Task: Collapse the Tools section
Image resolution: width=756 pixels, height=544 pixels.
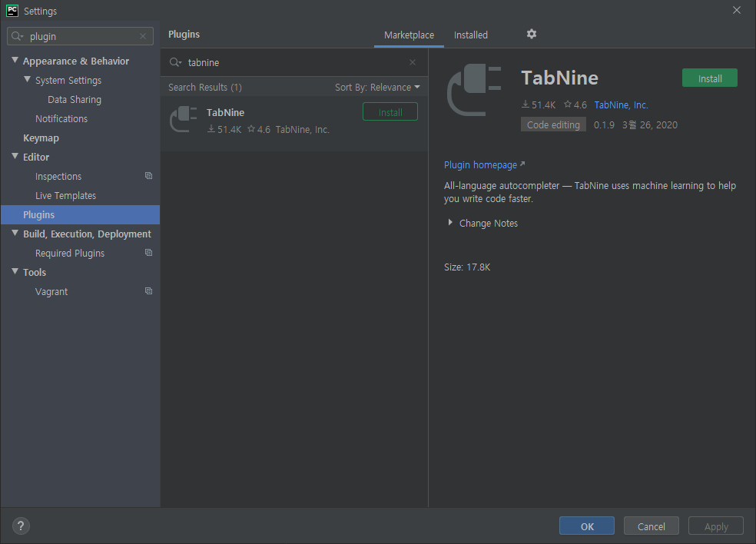Action: [15, 271]
